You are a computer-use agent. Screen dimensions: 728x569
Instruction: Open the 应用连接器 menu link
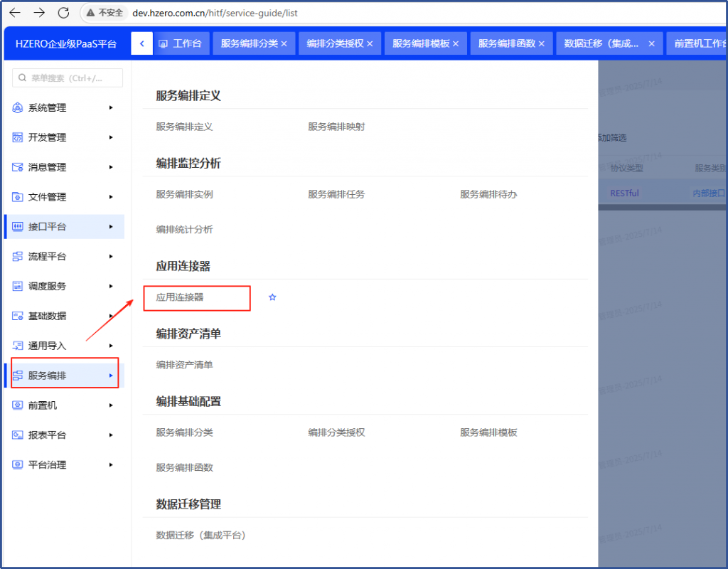click(x=180, y=297)
